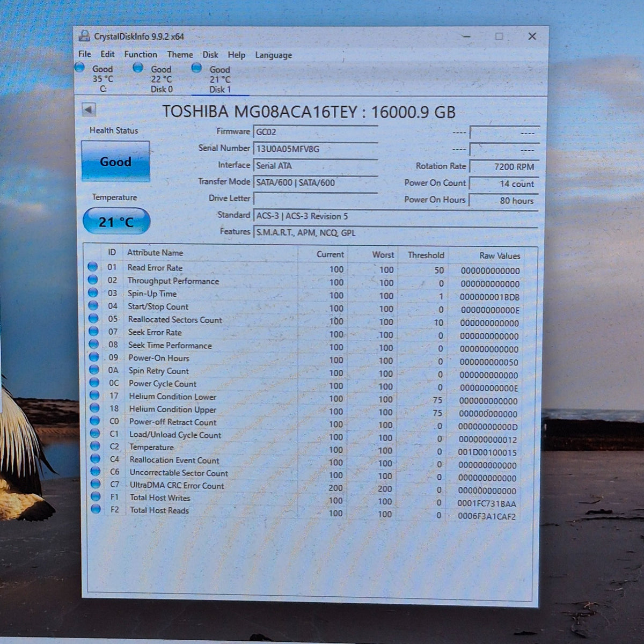Open the Theme menu
The width and height of the screenshot is (644, 644).
tap(180, 55)
